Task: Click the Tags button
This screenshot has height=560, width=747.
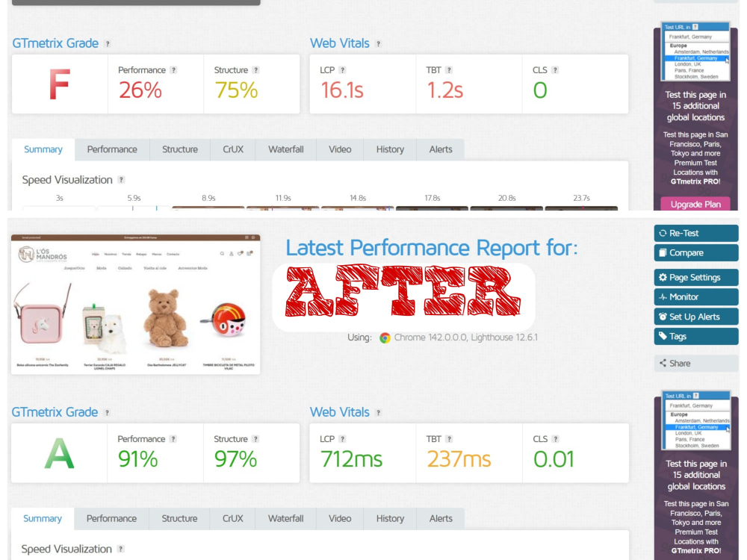Action: [696, 337]
